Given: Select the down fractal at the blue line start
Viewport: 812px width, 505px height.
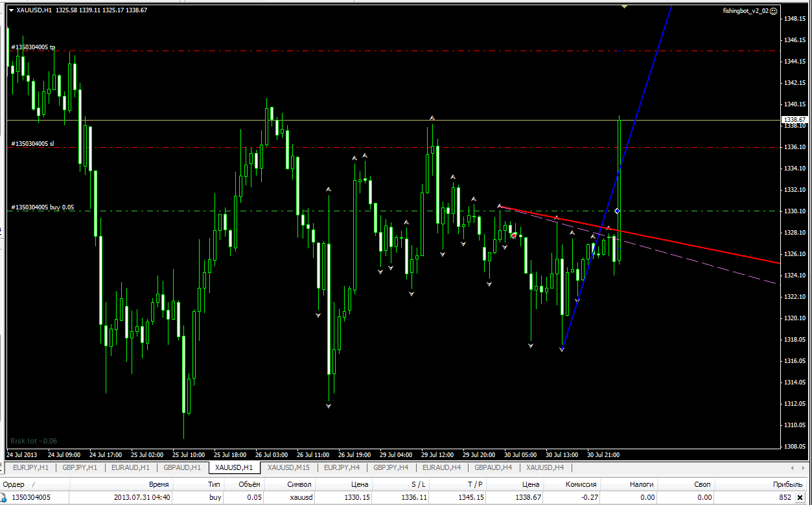Looking at the screenshot, I should tap(562, 349).
